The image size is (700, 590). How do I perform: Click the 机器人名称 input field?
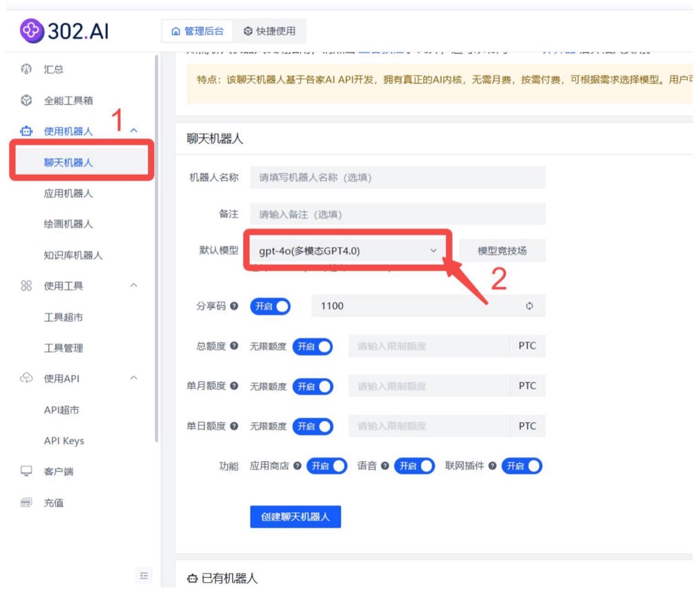(x=398, y=177)
